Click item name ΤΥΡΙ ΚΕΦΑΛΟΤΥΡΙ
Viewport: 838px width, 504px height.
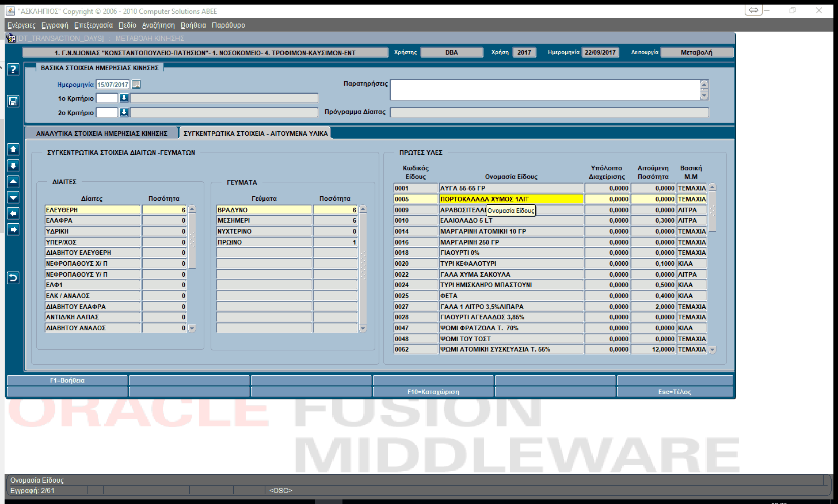point(511,264)
